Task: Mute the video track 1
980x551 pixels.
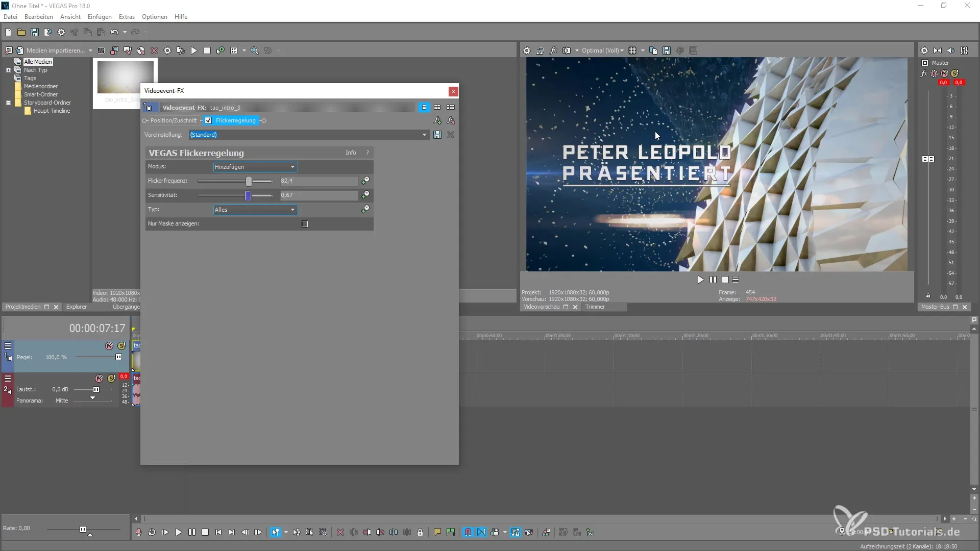Action: [109, 346]
